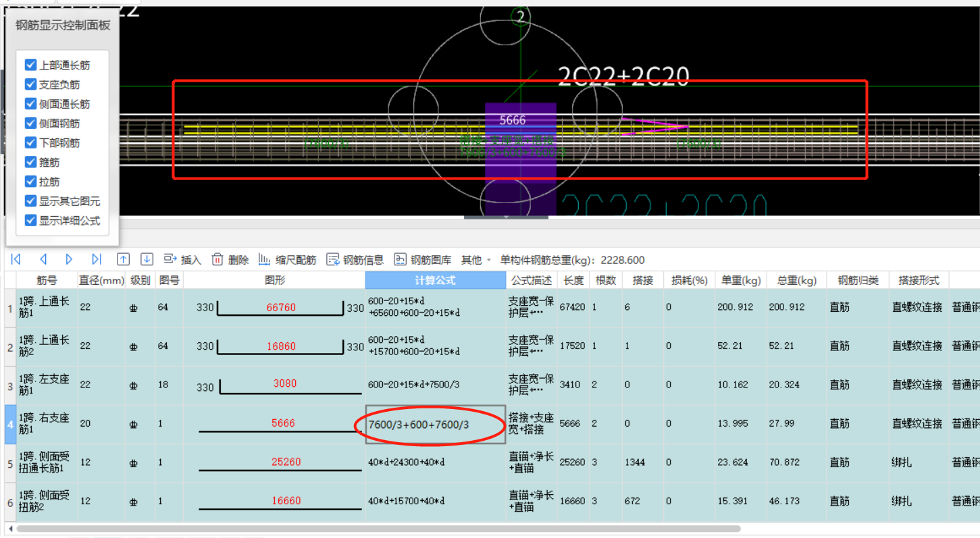This screenshot has width=980, height=538.
Task: Click formula cell 7600/3+600+7600/3
Action: tap(435, 424)
